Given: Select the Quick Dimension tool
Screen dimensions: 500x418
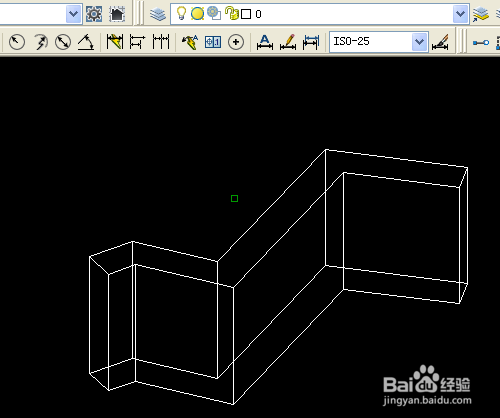Looking at the screenshot, I should 115,42.
